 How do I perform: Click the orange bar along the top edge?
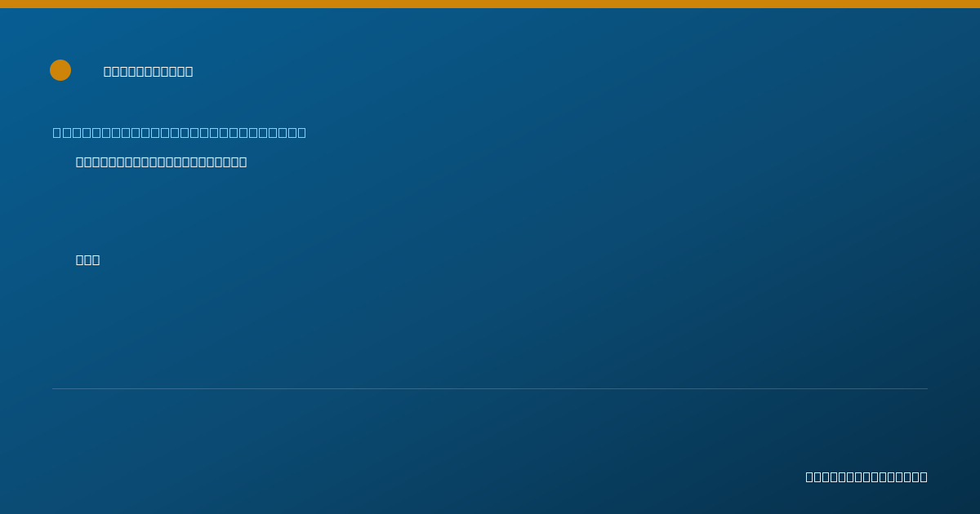[x=490, y=4]
